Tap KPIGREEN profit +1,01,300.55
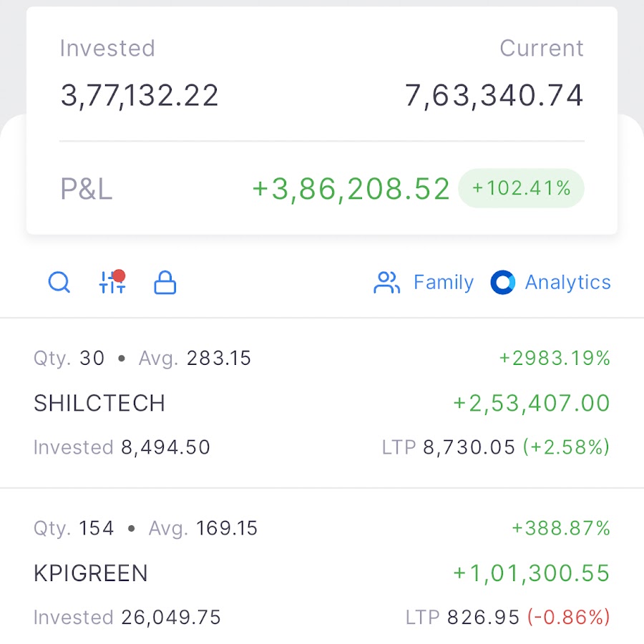644x644 pixels. tap(532, 573)
